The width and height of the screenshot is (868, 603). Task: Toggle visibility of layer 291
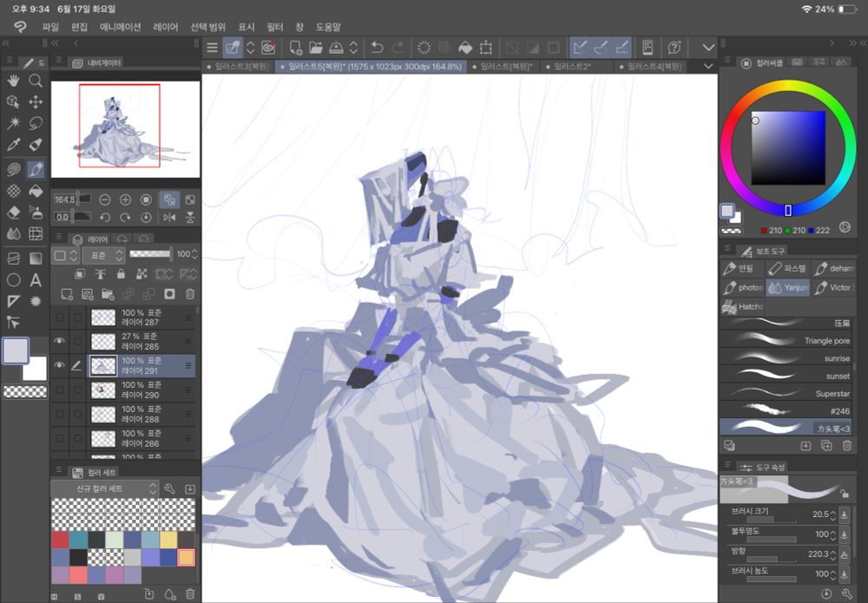[59, 365]
